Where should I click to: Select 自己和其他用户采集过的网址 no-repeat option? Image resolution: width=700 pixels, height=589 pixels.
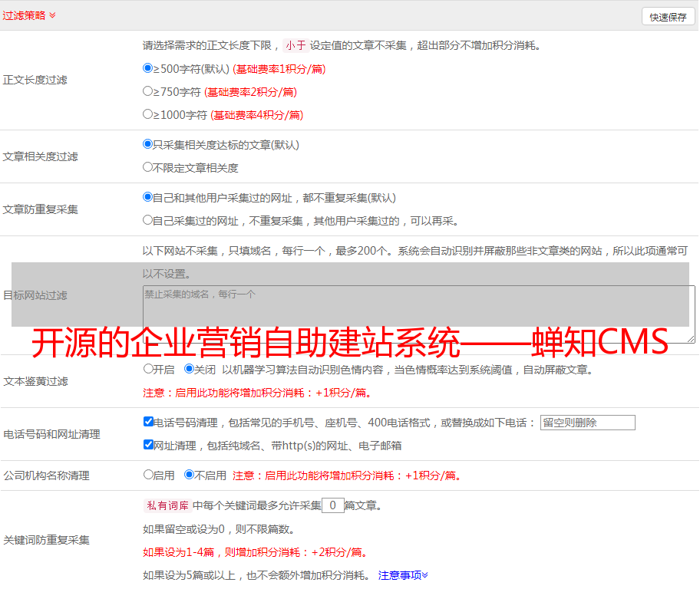(x=148, y=197)
